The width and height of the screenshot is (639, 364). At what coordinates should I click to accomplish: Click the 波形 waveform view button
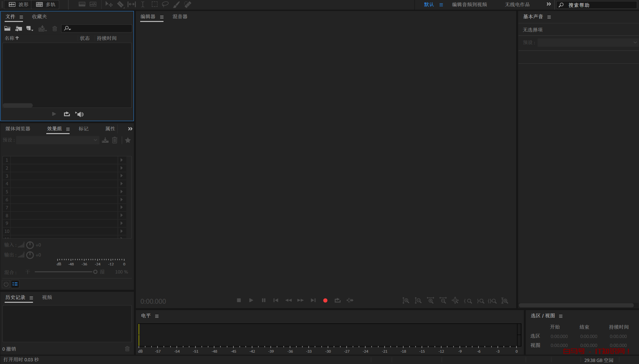(19, 5)
